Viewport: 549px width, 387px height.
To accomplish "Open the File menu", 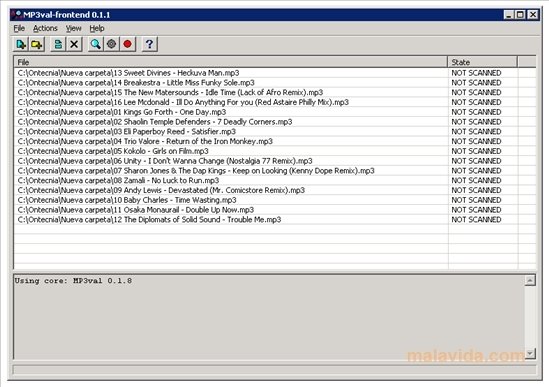I will tap(19, 28).
